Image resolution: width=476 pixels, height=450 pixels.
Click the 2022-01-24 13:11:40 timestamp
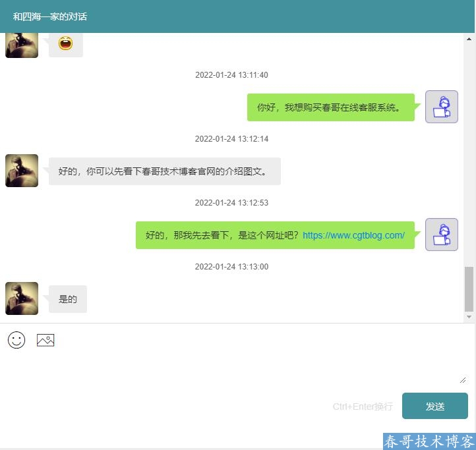coord(231,75)
